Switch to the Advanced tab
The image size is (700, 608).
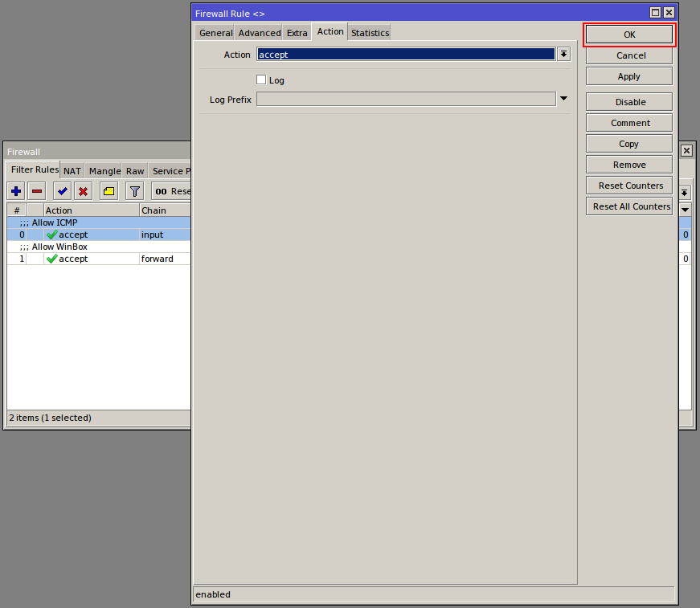click(x=260, y=33)
